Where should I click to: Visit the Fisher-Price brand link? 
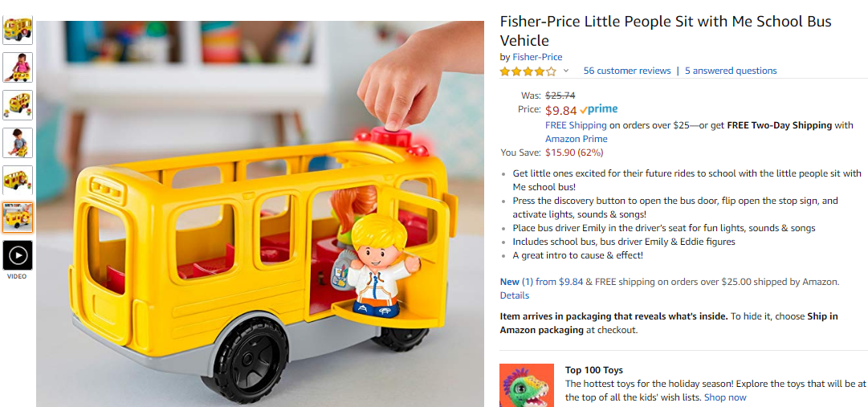coord(537,57)
